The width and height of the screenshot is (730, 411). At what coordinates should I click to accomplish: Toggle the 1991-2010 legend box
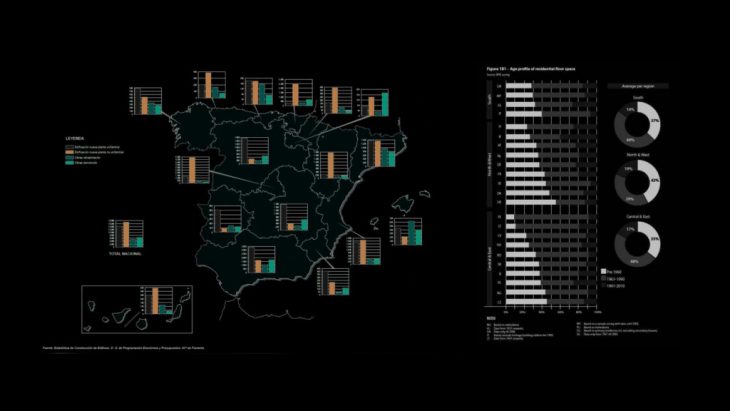click(604, 285)
